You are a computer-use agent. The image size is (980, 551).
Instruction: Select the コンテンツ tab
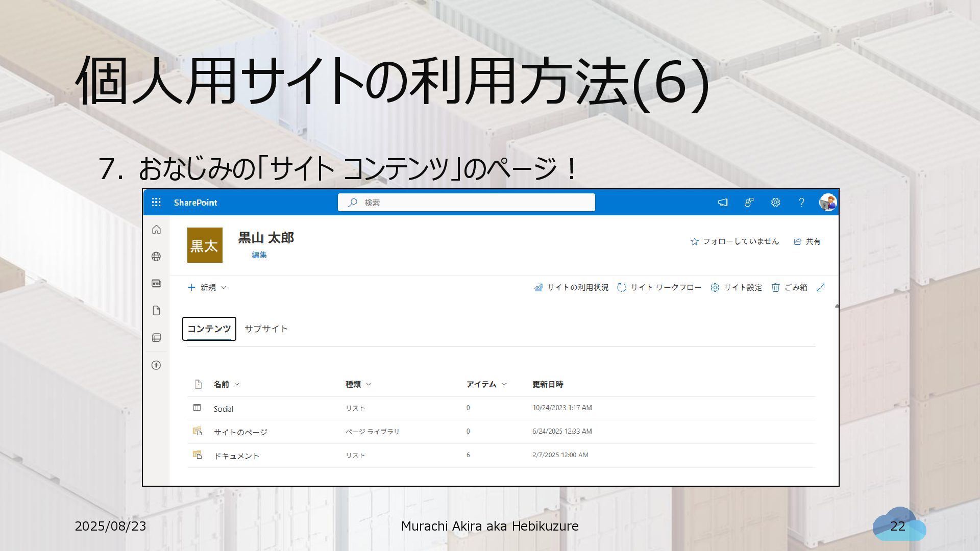pos(209,329)
